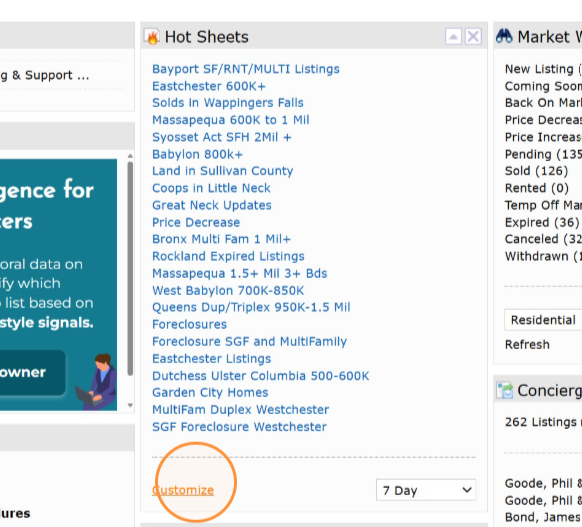Screen dimensions: 582x527
Task: Click the teal advertisement banner
Action: click(x=58, y=285)
